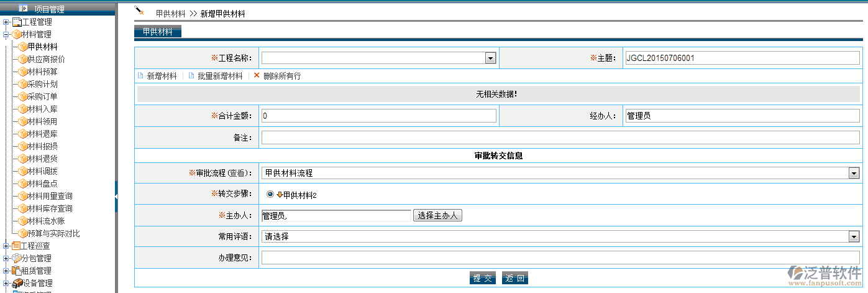
Task: Open the 常用评语 dropdown
Action: pyautogui.click(x=854, y=236)
